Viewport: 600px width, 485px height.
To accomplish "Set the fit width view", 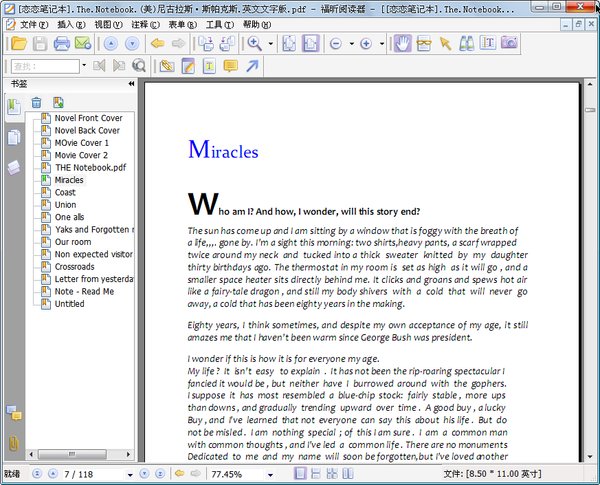I will [x=310, y=43].
